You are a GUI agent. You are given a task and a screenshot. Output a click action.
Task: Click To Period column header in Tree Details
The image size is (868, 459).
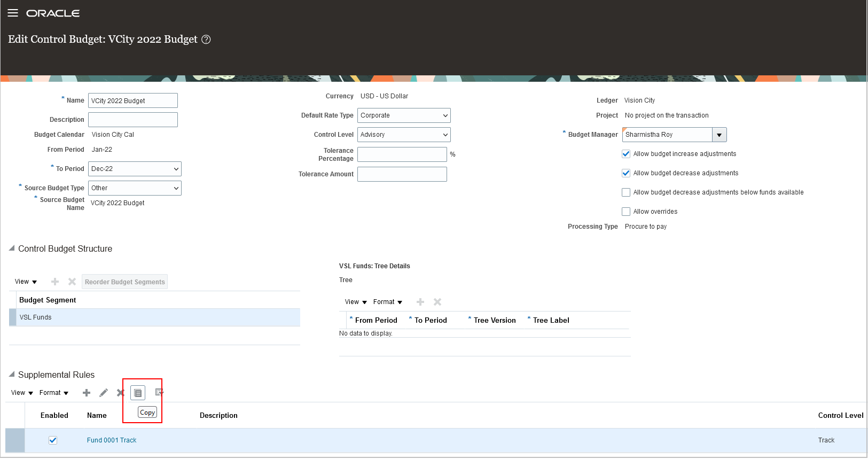tap(431, 321)
